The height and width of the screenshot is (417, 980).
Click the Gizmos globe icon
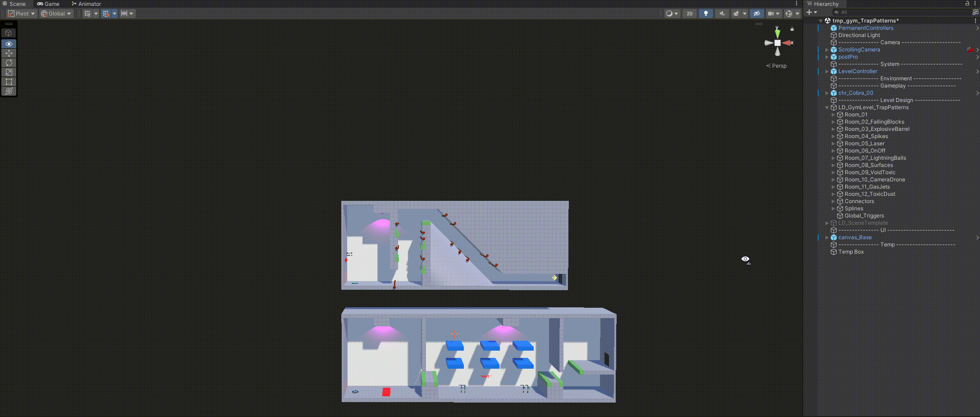[789, 14]
